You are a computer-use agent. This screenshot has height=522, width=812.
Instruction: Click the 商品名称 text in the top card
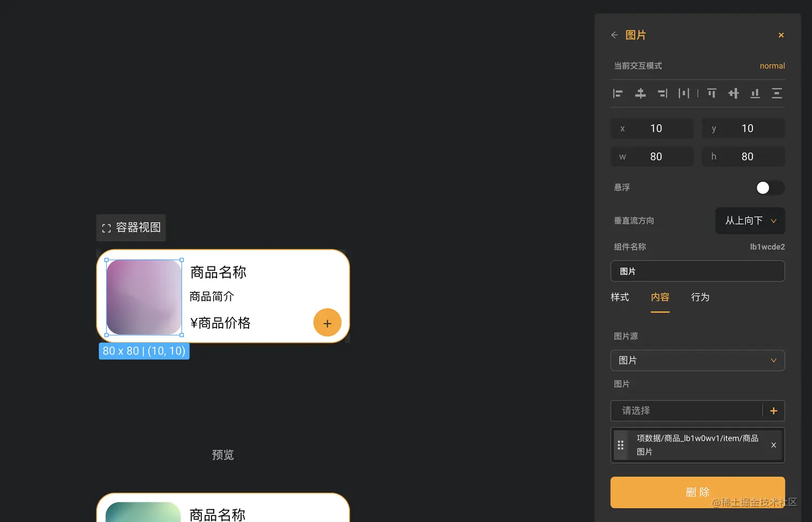coord(218,272)
